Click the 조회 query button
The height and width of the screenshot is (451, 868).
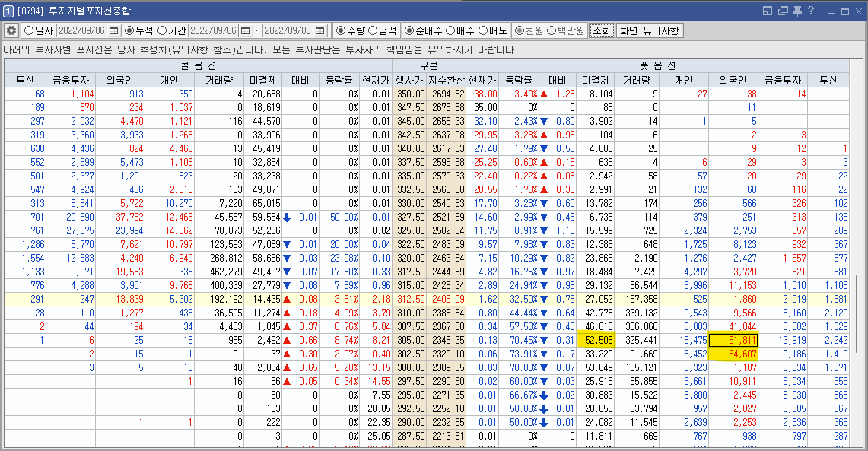602,30
